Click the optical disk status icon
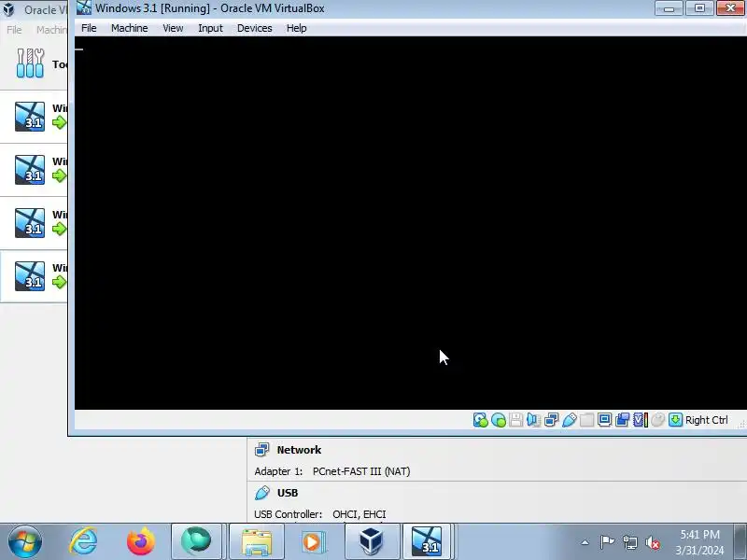This screenshot has height=560, width=747. [499, 420]
